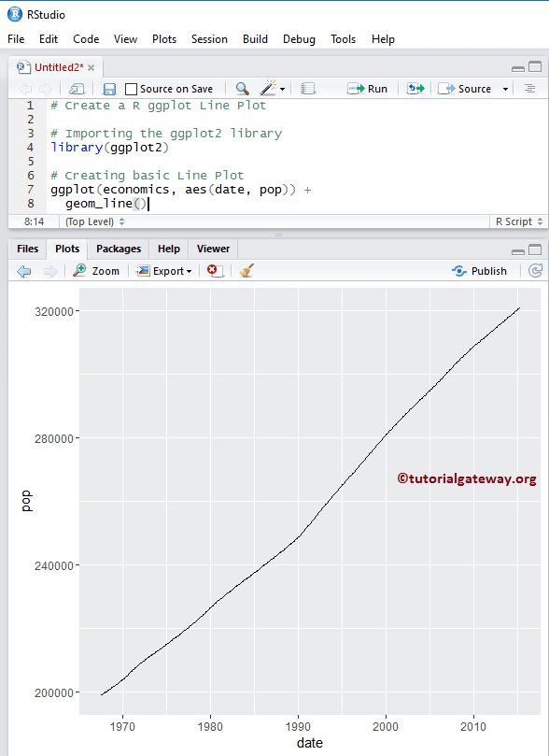549x756 pixels.
Task: Open the View menu
Action: [x=125, y=39]
